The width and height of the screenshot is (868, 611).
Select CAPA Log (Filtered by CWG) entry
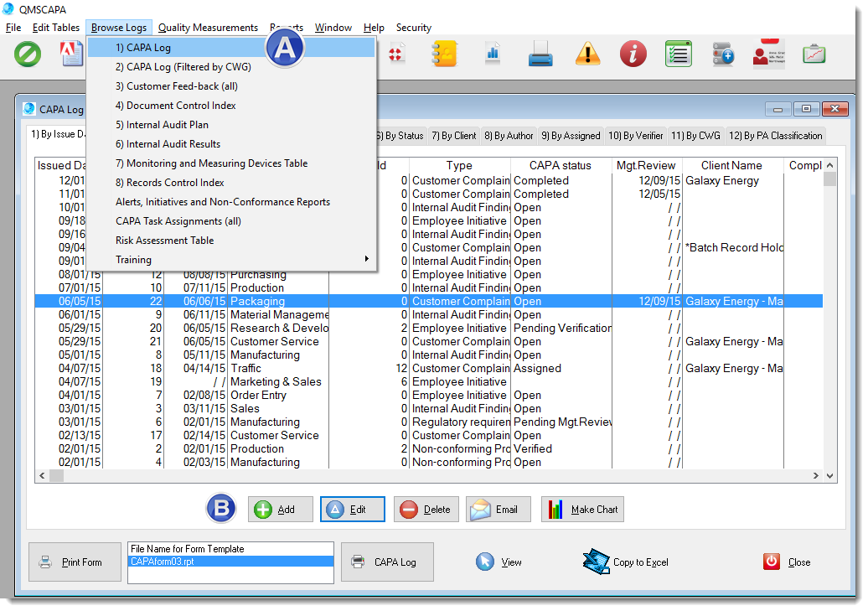[x=183, y=67]
